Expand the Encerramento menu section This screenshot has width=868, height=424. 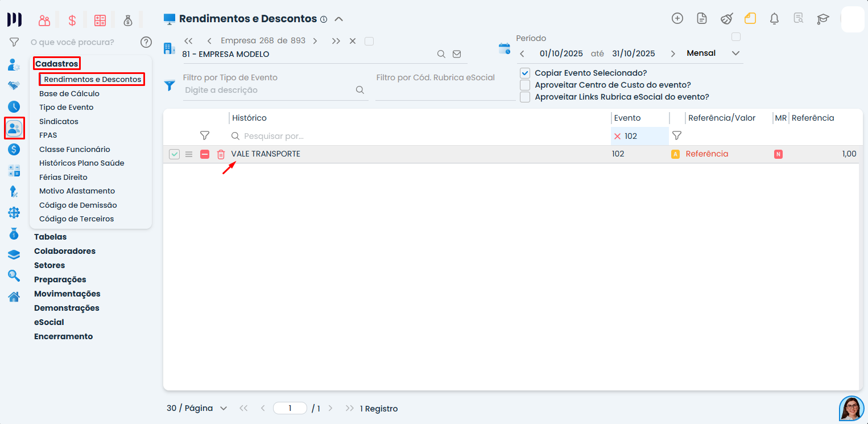(x=63, y=336)
